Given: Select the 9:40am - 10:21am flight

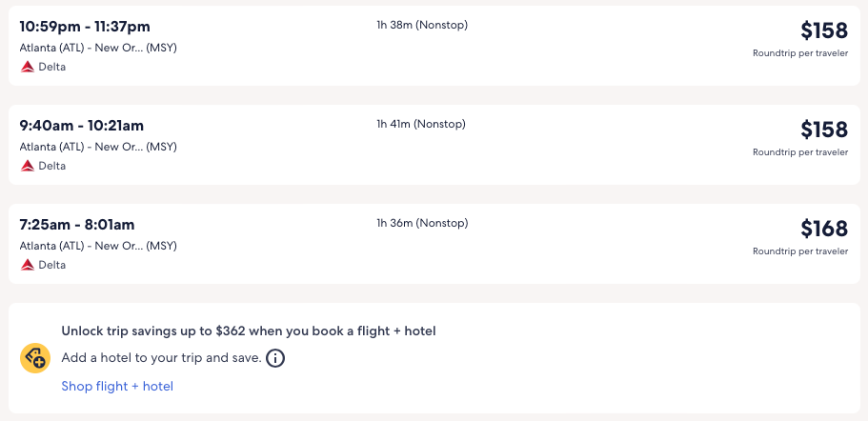Looking at the screenshot, I should tap(82, 126).
